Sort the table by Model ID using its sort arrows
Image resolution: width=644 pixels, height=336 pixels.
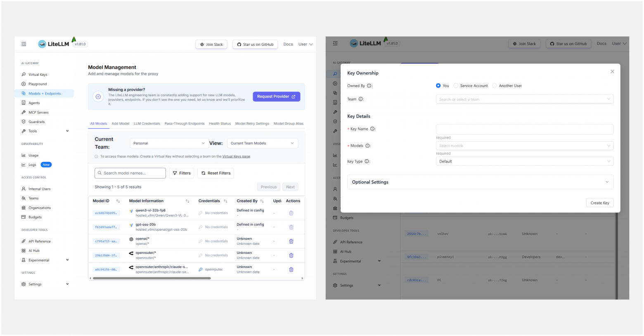[118, 201]
